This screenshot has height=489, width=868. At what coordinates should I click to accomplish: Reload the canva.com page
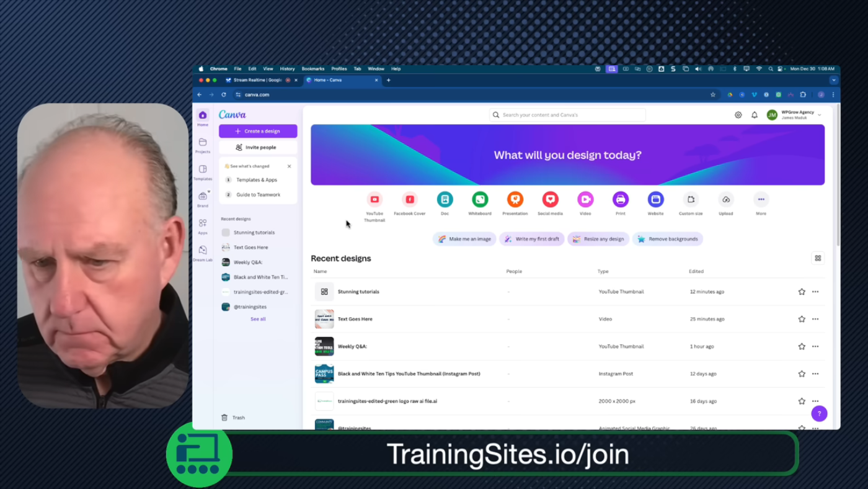[x=224, y=95]
